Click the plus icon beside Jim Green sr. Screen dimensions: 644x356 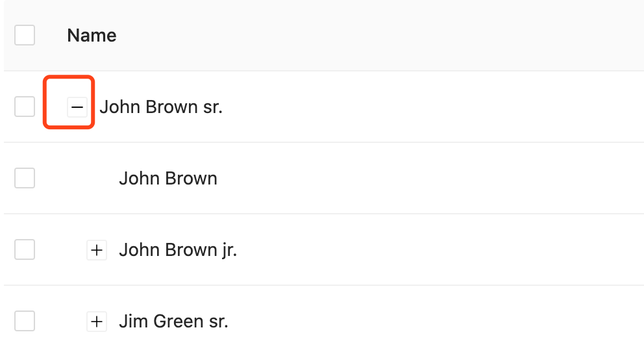(x=97, y=321)
